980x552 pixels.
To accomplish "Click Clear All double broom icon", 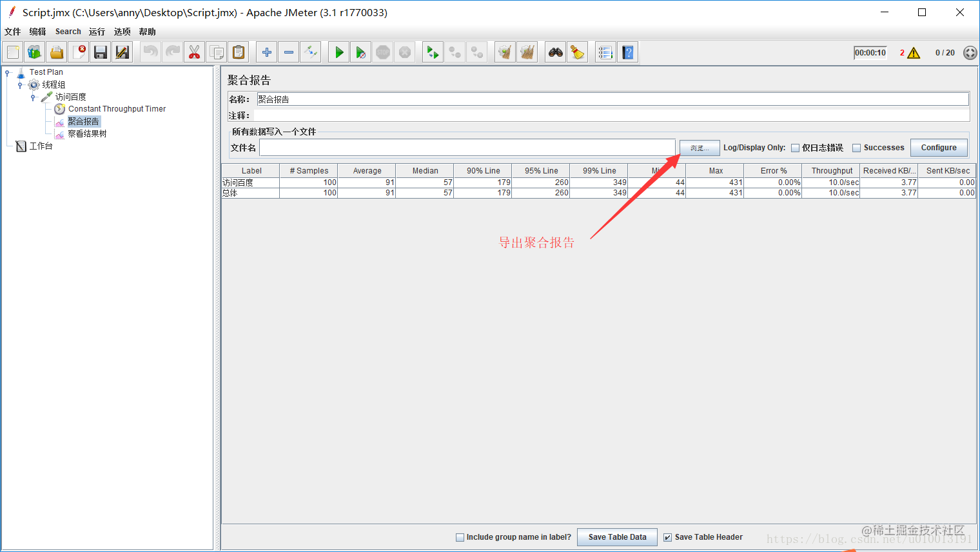I will tap(527, 52).
